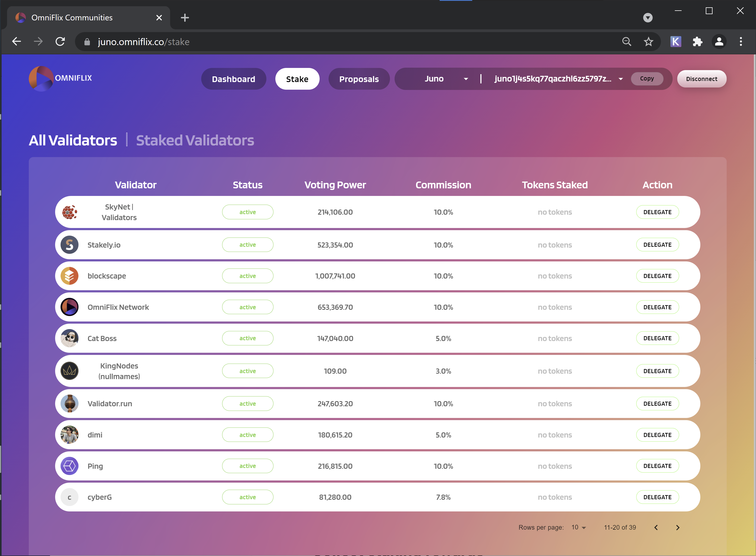
Task: Delegate to KingNodes (nullmames)
Action: (657, 371)
